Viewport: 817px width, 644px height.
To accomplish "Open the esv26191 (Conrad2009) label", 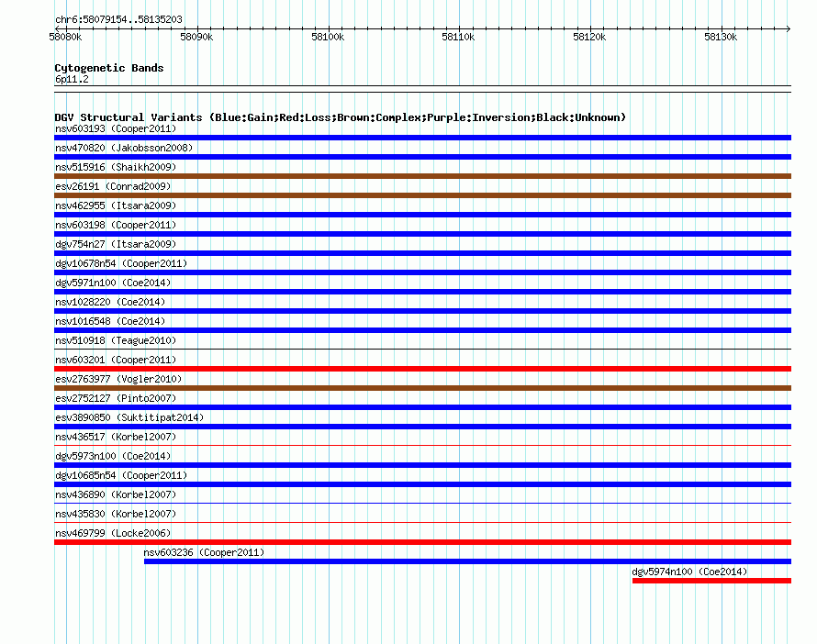I will (113, 186).
